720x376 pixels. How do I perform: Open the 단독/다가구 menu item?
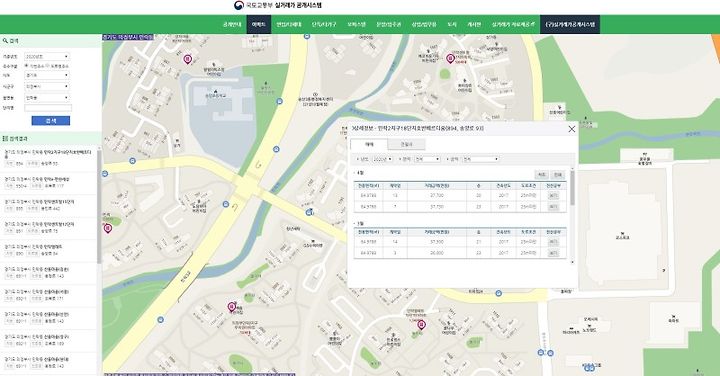point(324,24)
